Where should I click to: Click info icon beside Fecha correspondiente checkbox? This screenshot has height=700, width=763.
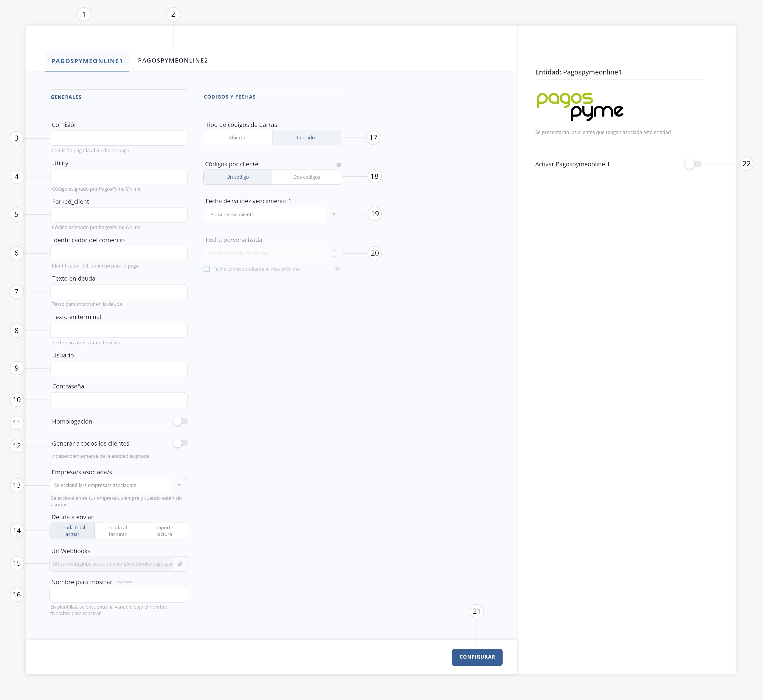coord(337,269)
